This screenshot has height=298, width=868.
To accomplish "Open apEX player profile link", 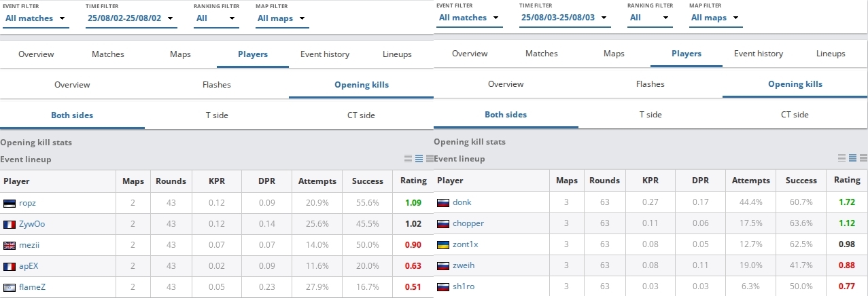I will point(29,266).
